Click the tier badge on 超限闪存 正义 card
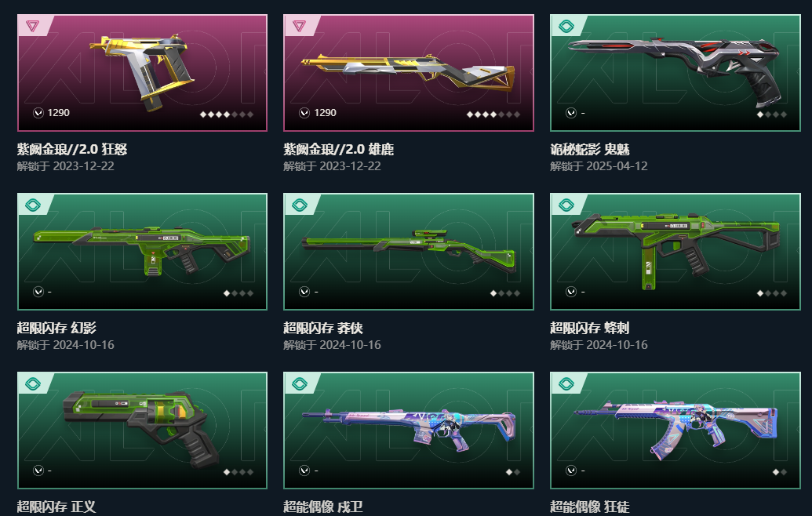 [x=33, y=383]
